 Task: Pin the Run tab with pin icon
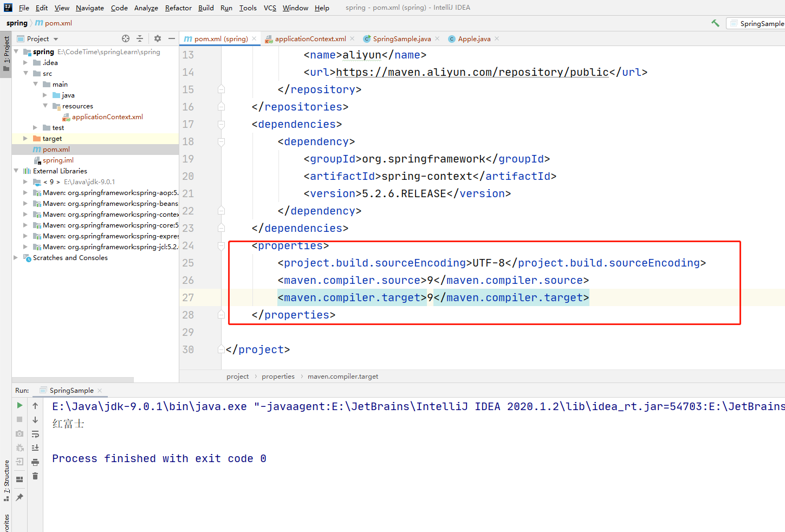[x=20, y=497]
